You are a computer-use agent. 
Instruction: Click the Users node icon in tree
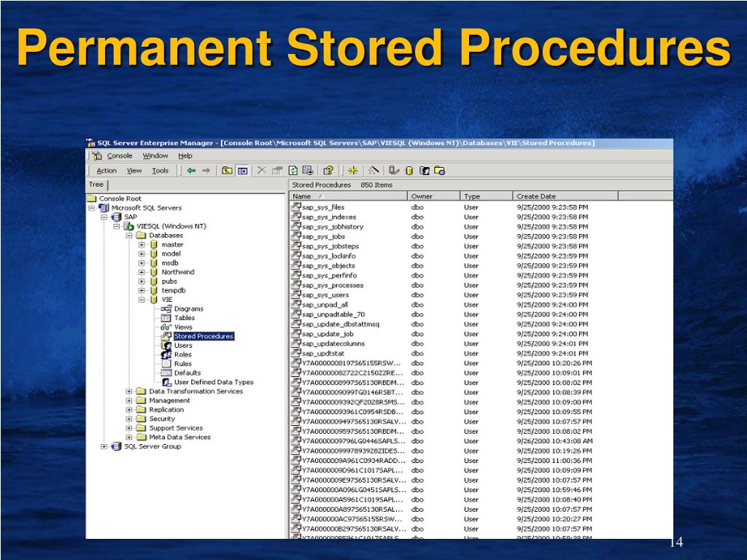click(166, 345)
